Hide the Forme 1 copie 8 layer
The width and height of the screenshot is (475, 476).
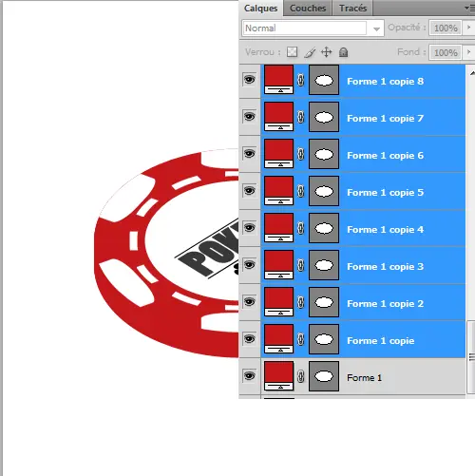coord(249,79)
